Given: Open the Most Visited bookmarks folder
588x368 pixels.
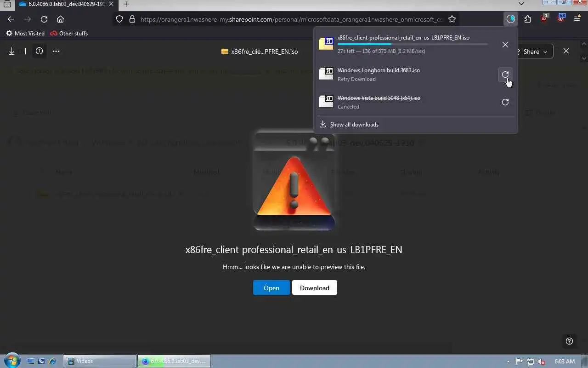Looking at the screenshot, I should pos(25,34).
